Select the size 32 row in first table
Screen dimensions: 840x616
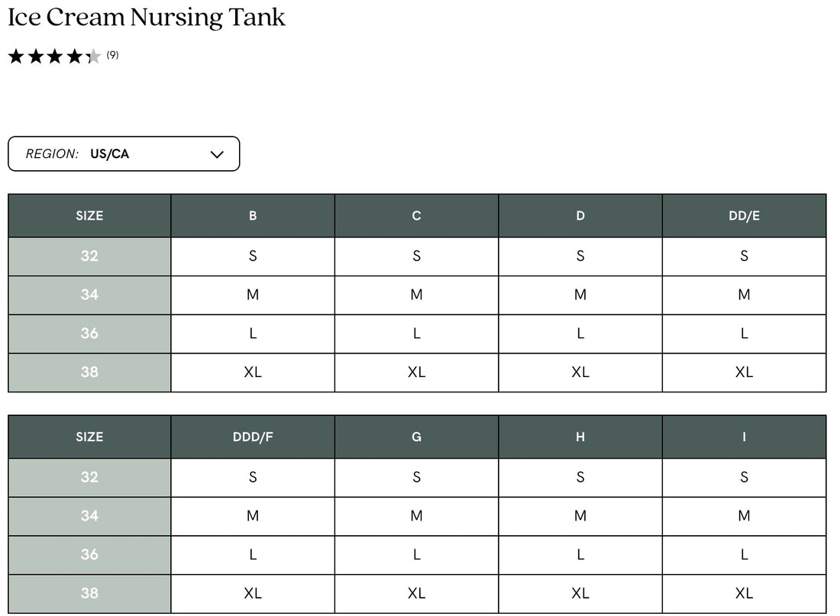point(89,256)
